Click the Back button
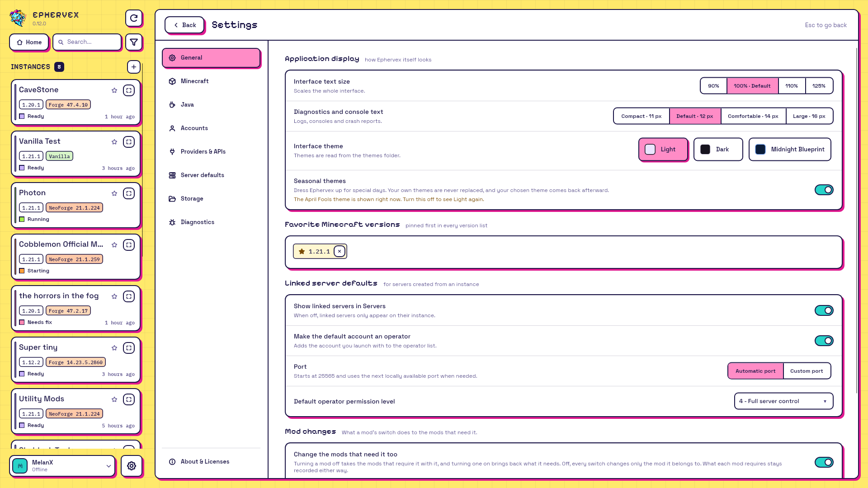This screenshot has width=868, height=488. click(x=184, y=25)
